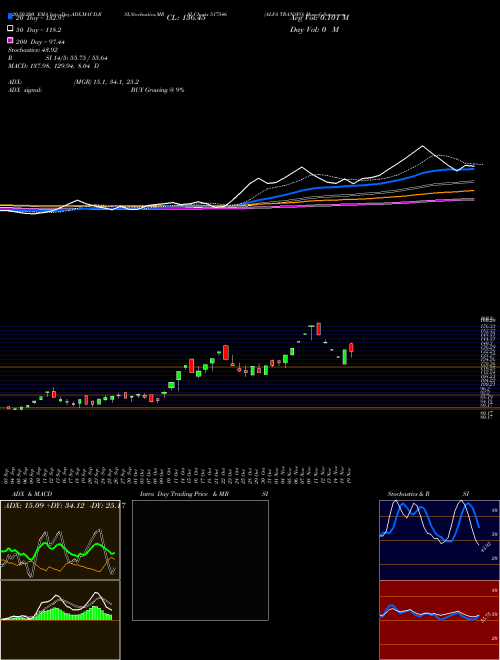Click the 'ADX & MACD' panel title
The image size is (500, 660).
(32, 494)
